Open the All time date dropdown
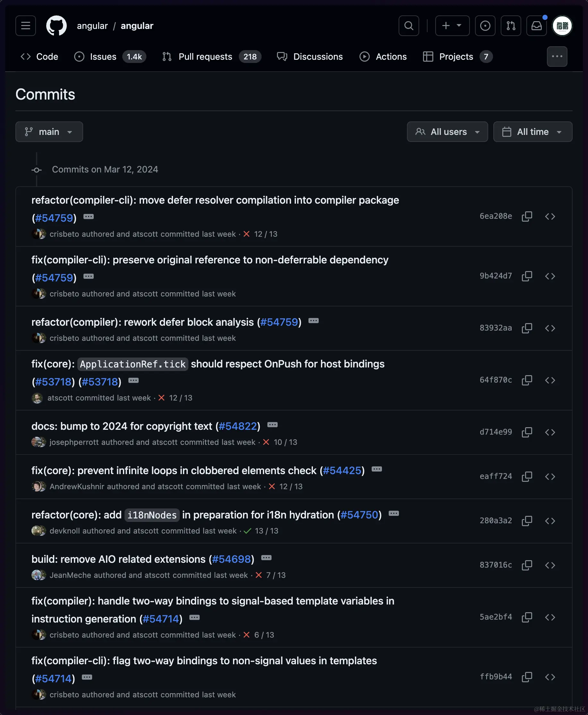The image size is (588, 715). [532, 132]
